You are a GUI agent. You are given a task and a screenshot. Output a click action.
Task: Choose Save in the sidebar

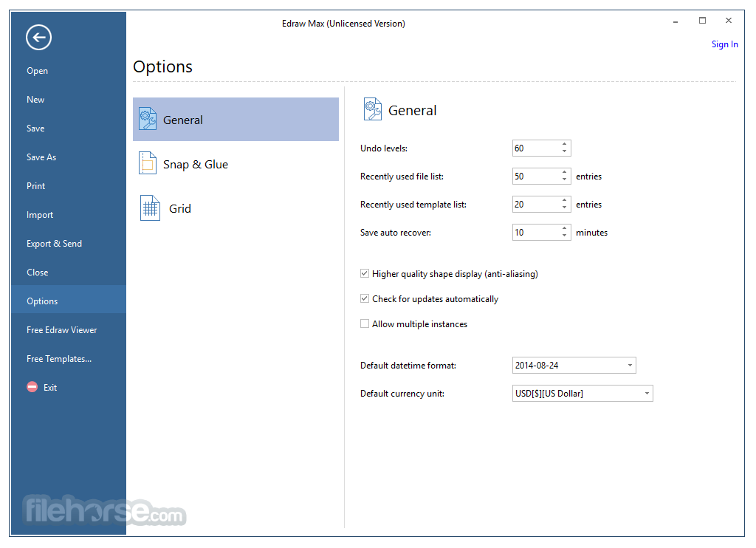point(69,129)
